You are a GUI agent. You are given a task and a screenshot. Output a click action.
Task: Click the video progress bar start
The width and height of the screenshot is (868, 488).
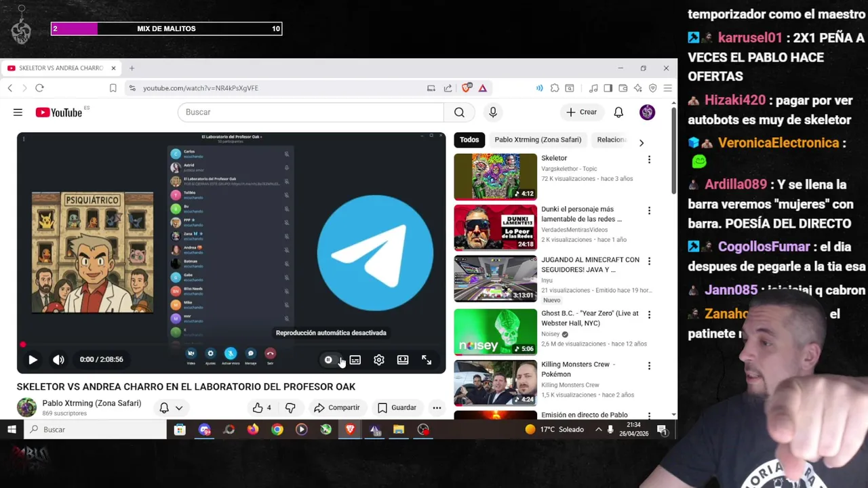(22, 345)
